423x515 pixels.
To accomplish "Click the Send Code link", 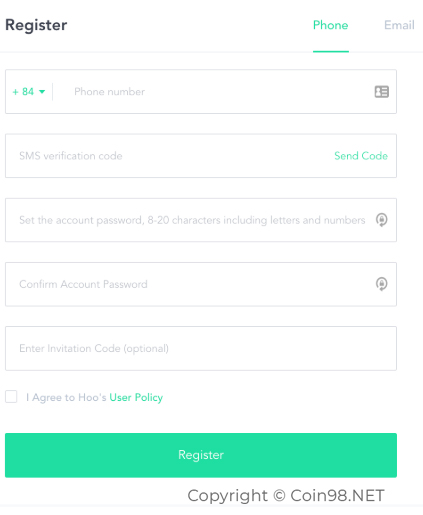I will (x=361, y=156).
